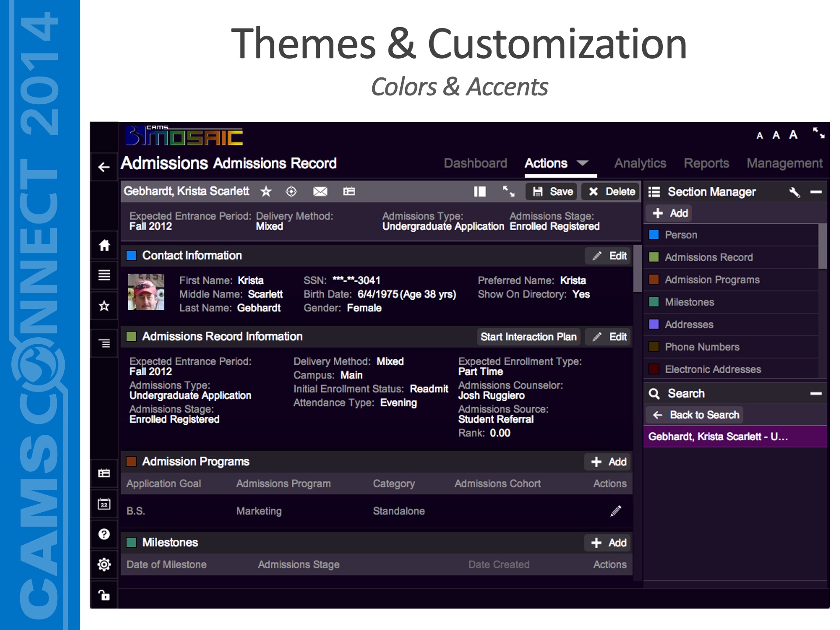This screenshot has width=840, height=630.
Task: Click the pencil icon in B.S. Marketing row
Action: point(616,511)
